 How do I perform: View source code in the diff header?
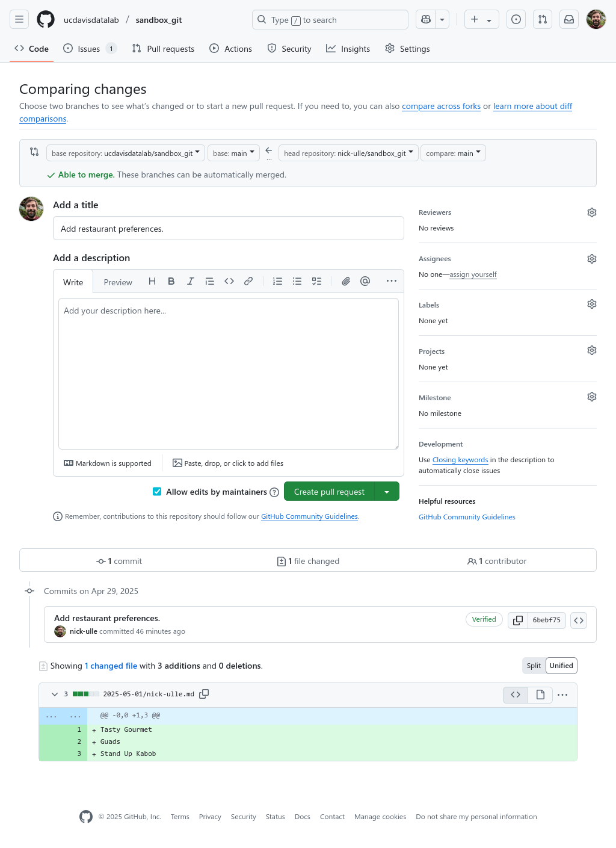(515, 695)
